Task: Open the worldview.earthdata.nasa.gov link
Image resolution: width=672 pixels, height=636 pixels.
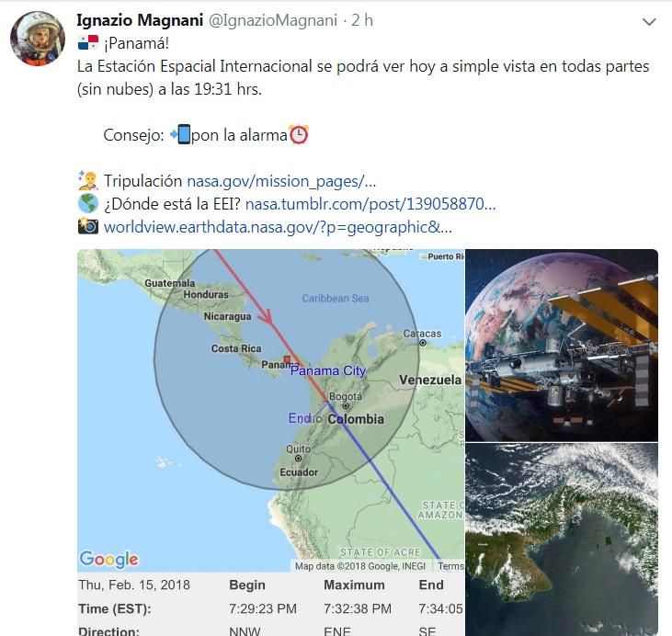Action: 277,227
